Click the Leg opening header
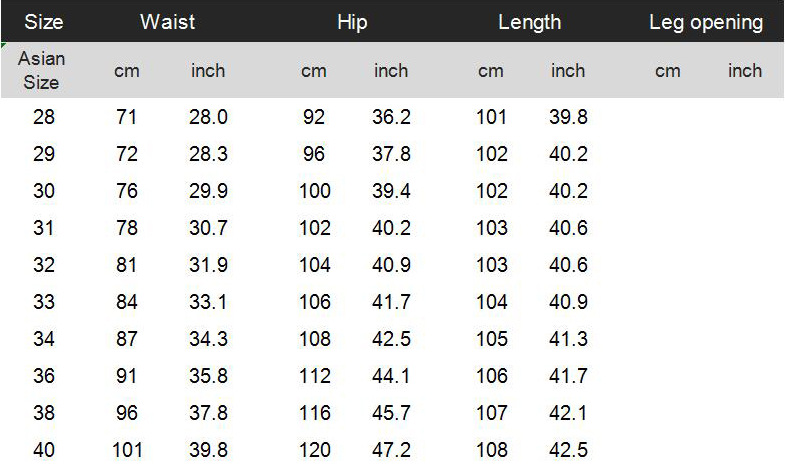Screen dimensions: 785x466 (x=705, y=22)
